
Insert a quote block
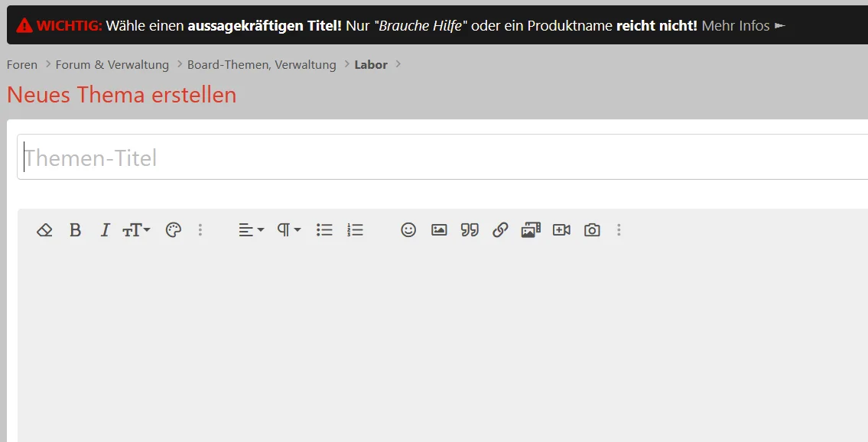tap(470, 230)
